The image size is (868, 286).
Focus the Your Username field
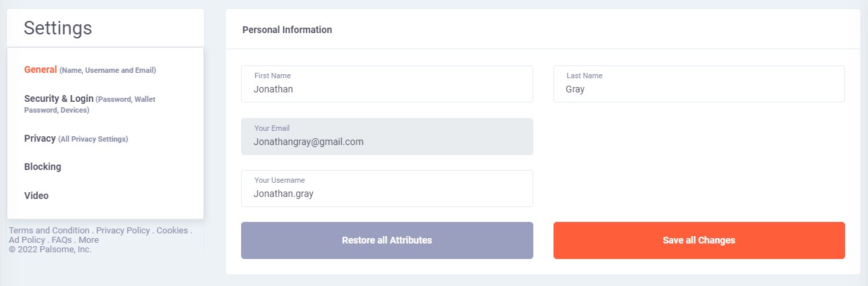(387, 188)
